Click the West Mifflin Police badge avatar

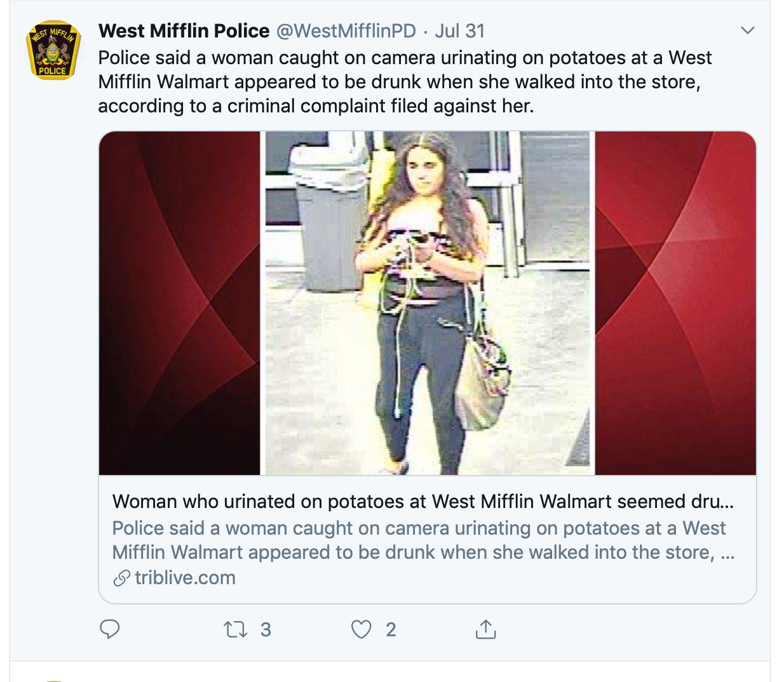53,50
